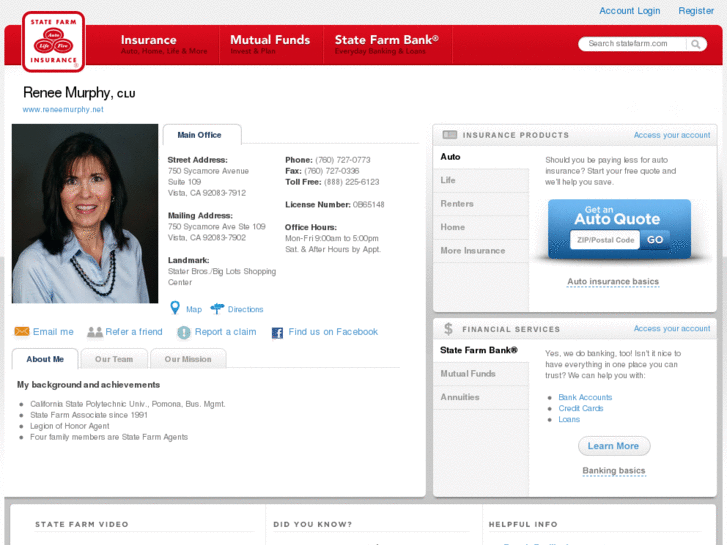Open the Loans link
727x545 pixels.
[x=569, y=419]
